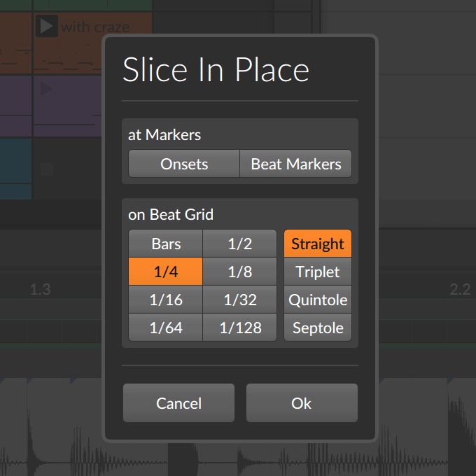Toggle Straight grid subdivision
Image resolution: width=476 pixels, height=476 pixels.
coord(318,244)
